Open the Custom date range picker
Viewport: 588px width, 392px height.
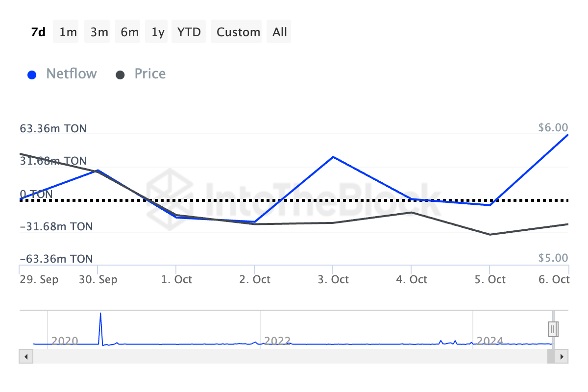(238, 32)
